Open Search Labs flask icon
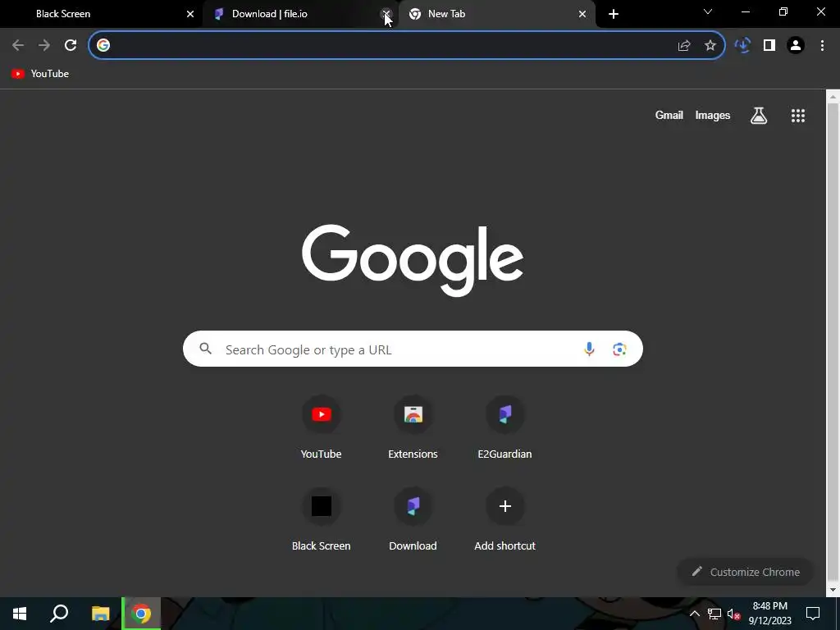This screenshot has width=840, height=630. pyautogui.click(x=759, y=115)
